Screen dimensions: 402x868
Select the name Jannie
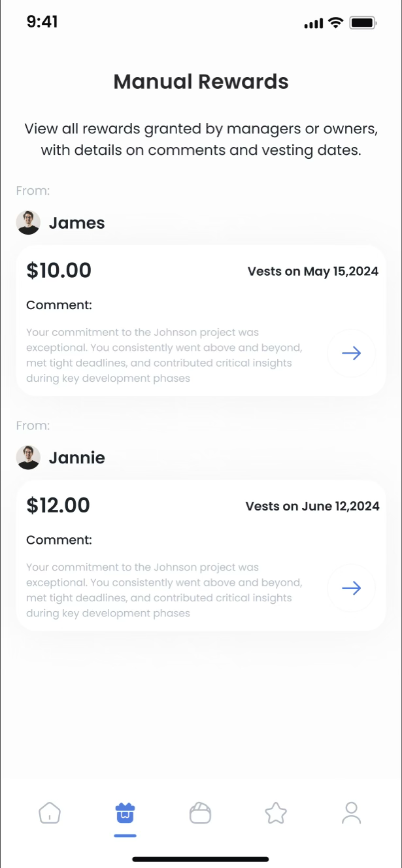tap(77, 458)
